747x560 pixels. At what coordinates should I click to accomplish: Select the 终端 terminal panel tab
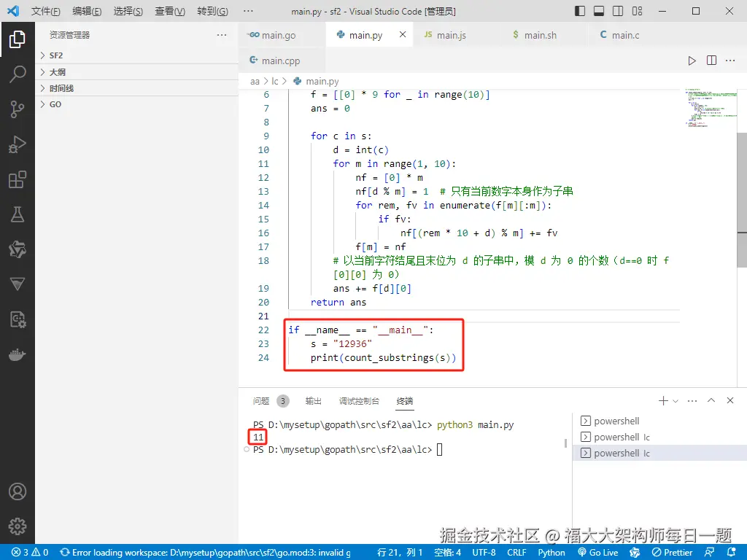pyautogui.click(x=405, y=401)
